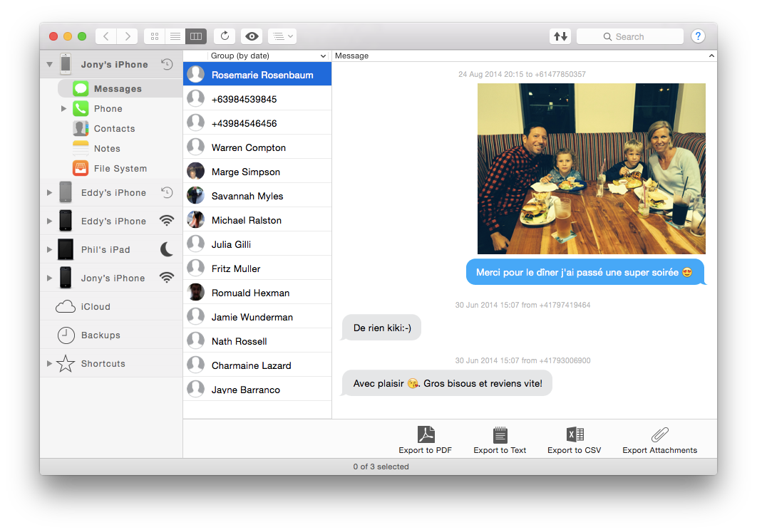Switch to column view
The height and width of the screenshot is (532, 757).
coord(196,36)
